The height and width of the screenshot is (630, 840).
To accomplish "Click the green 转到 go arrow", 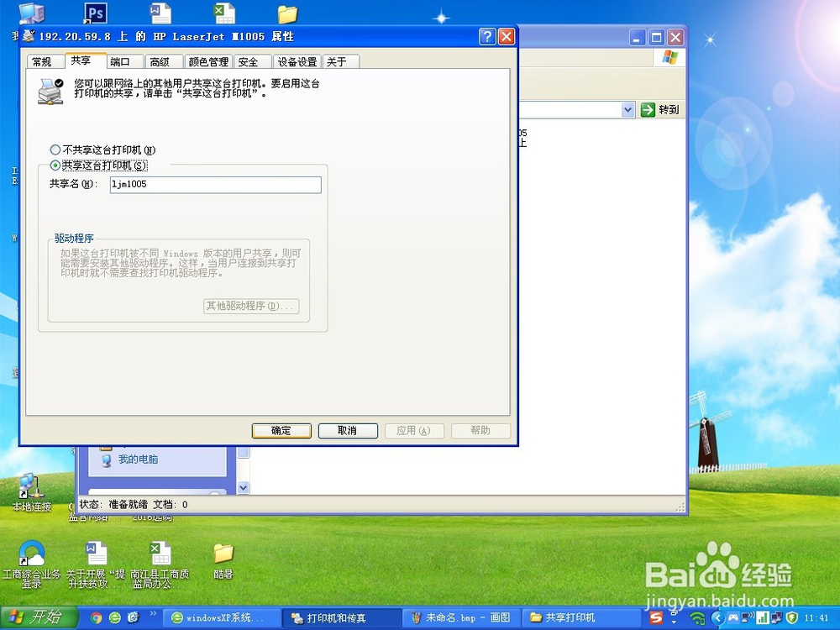I will 648,110.
